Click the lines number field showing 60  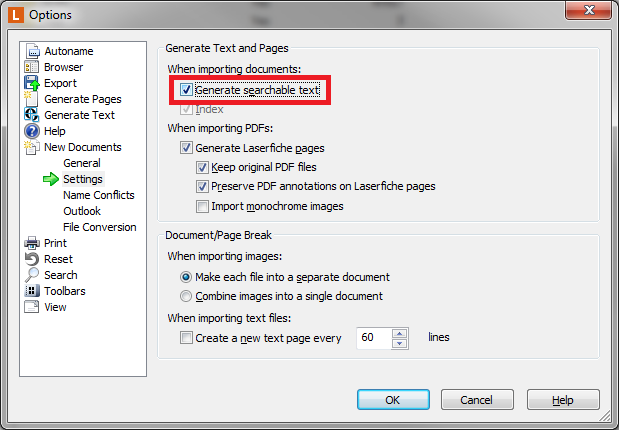click(x=374, y=338)
